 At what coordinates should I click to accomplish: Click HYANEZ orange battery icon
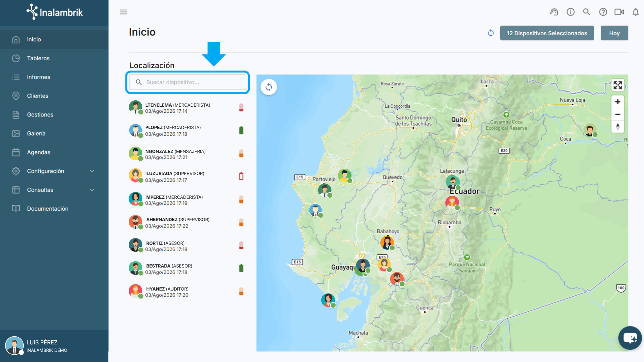click(x=241, y=291)
